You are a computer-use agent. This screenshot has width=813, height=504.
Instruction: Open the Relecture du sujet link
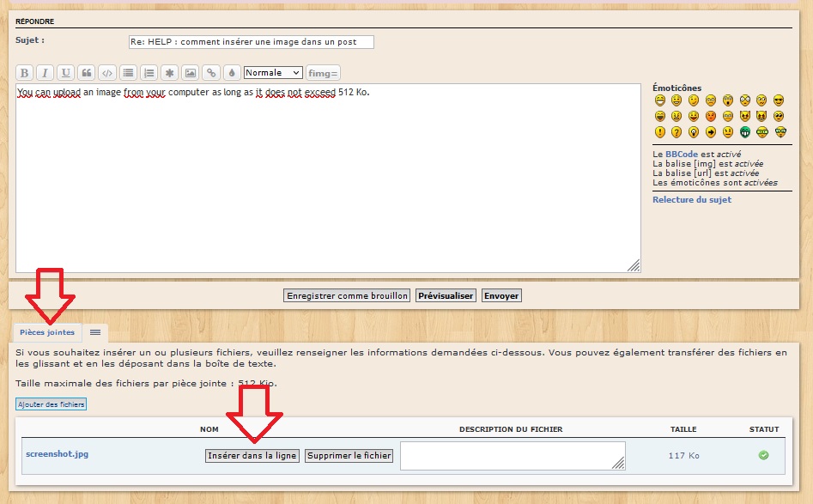click(692, 200)
